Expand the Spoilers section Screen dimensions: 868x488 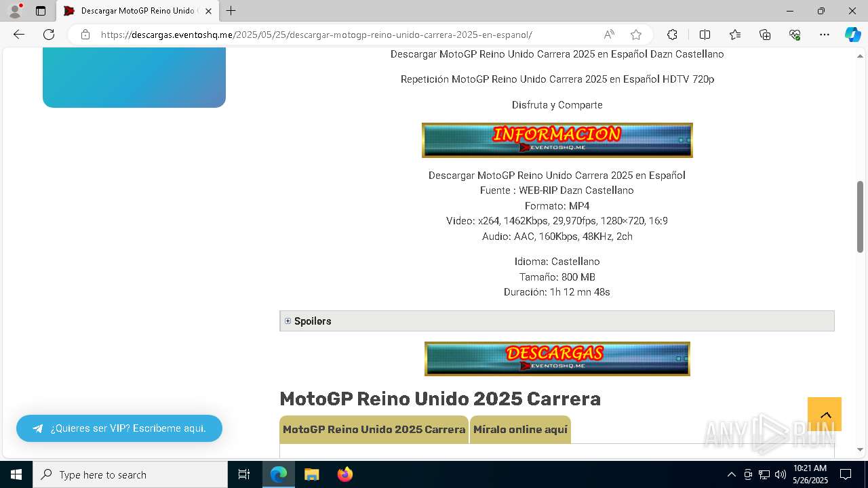click(x=557, y=321)
